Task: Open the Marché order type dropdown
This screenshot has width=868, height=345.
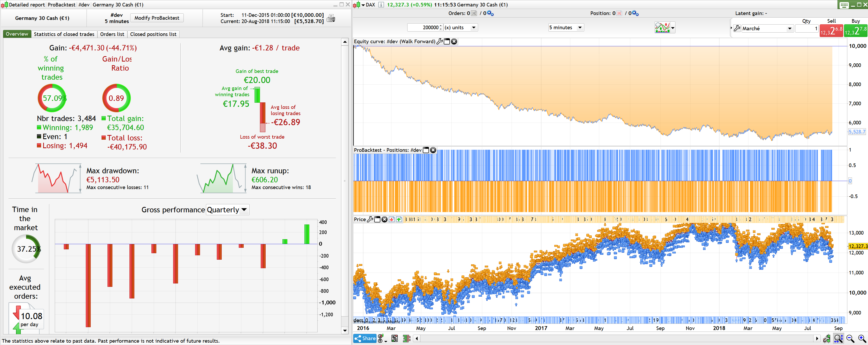Action: point(789,29)
